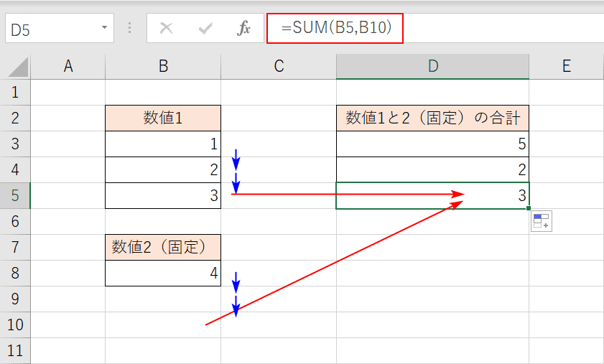This screenshot has width=604, height=364.
Task: Select row 2 header
Action: pyautogui.click(x=15, y=118)
